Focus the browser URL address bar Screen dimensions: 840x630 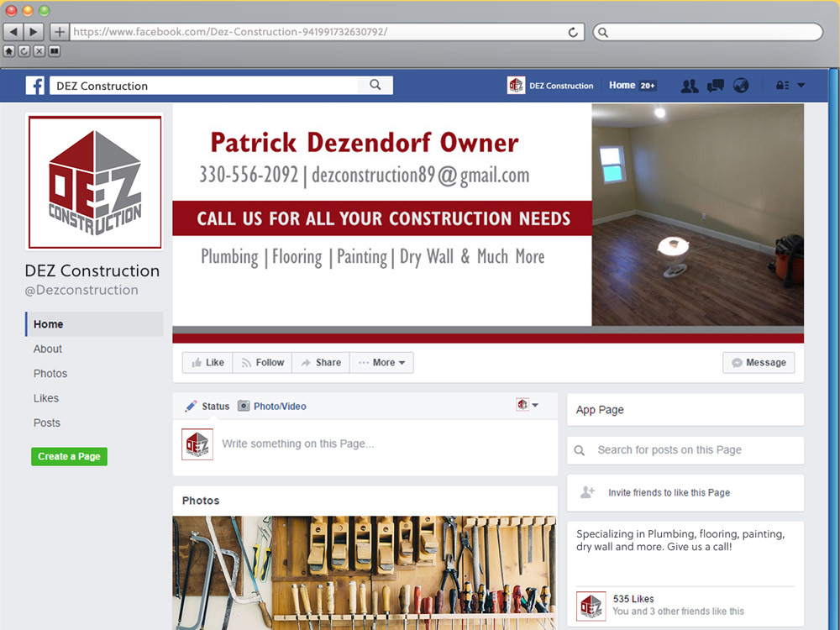pyautogui.click(x=327, y=32)
